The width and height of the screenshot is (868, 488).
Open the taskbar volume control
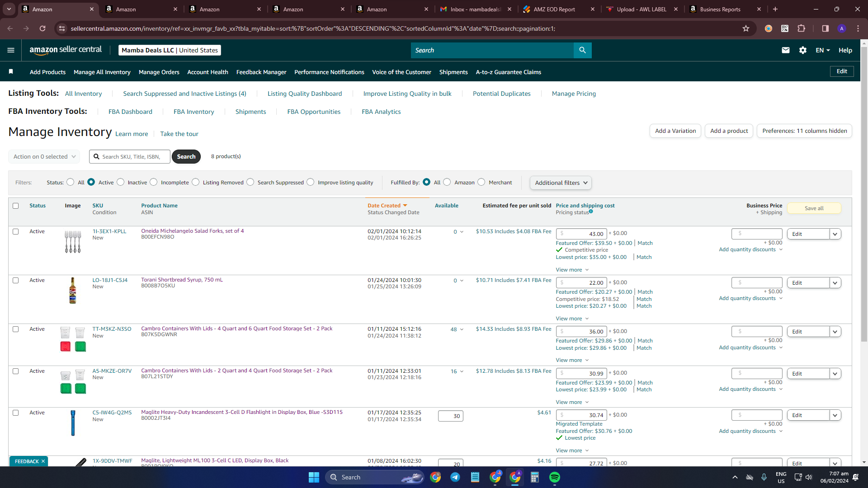pyautogui.click(x=809, y=477)
